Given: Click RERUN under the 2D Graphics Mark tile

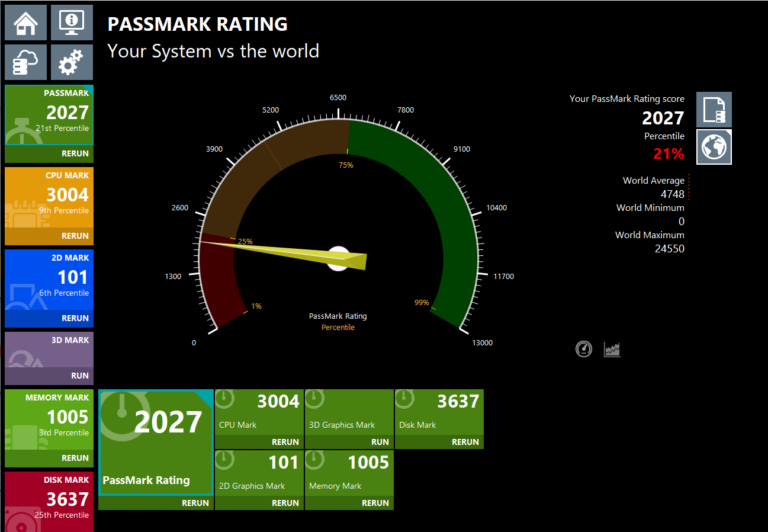Looking at the screenshot, I should [283, 503].
